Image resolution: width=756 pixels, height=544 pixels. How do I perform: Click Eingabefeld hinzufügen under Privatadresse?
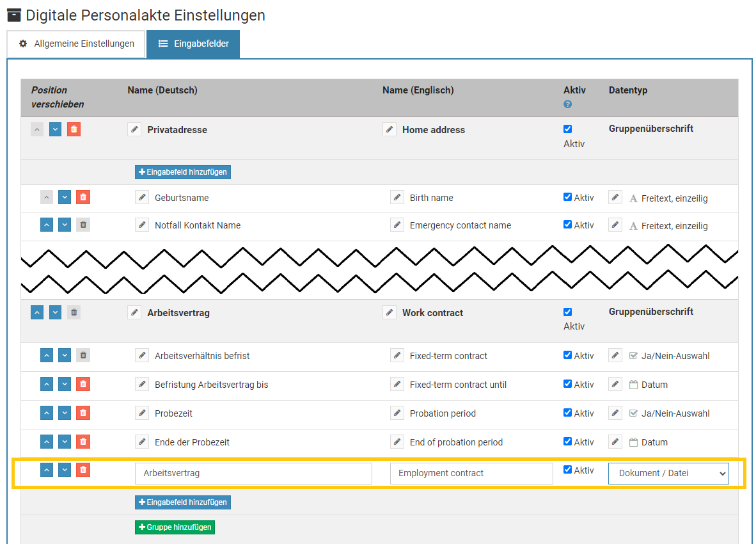(x=182, y=172)
